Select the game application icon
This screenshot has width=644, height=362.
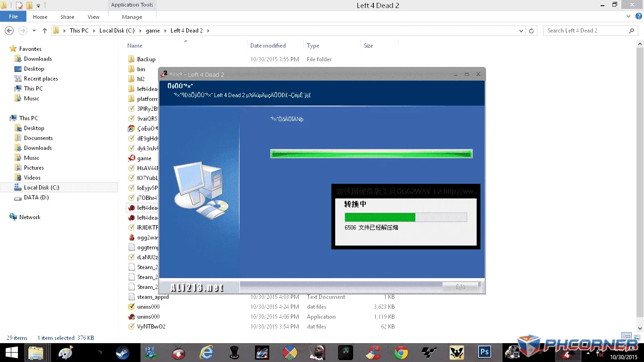132,158
